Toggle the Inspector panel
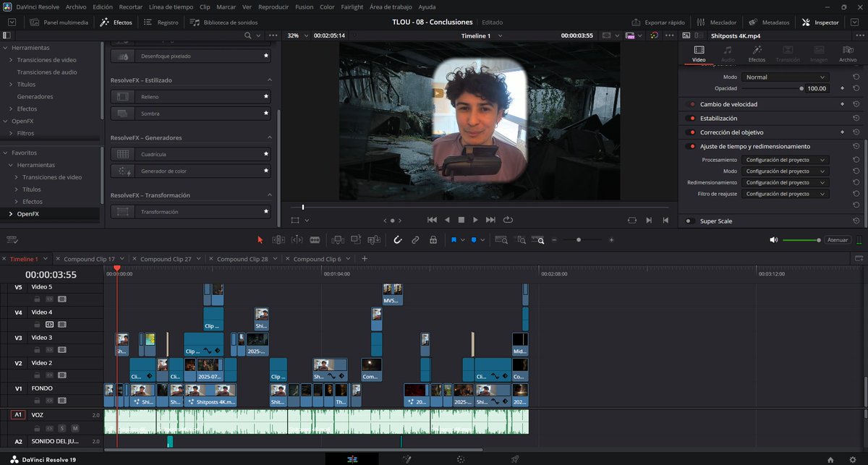Viewport: 868px width, 465px height. 820,22
